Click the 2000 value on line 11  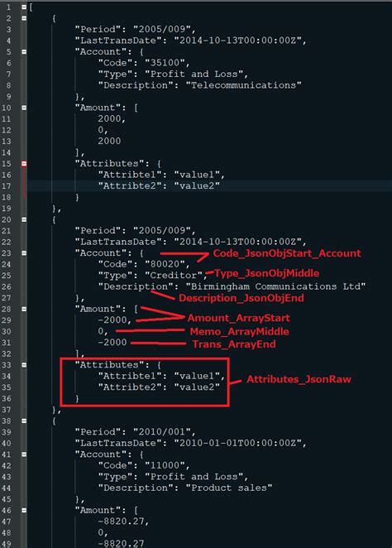tap(109, 118)
